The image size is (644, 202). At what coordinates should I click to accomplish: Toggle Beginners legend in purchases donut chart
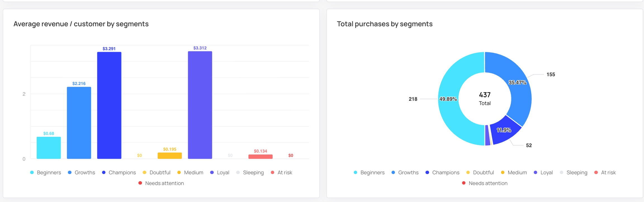click(x=369, y=173)
